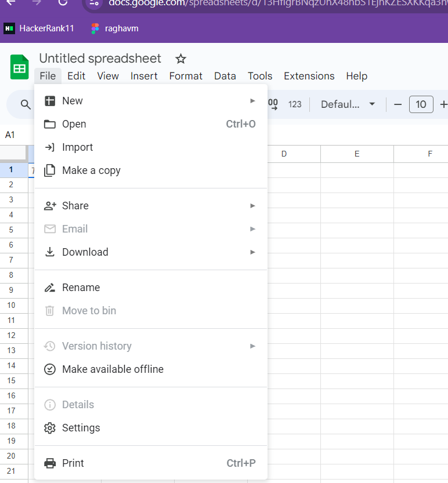Click the browser reload button

(63, 2)
